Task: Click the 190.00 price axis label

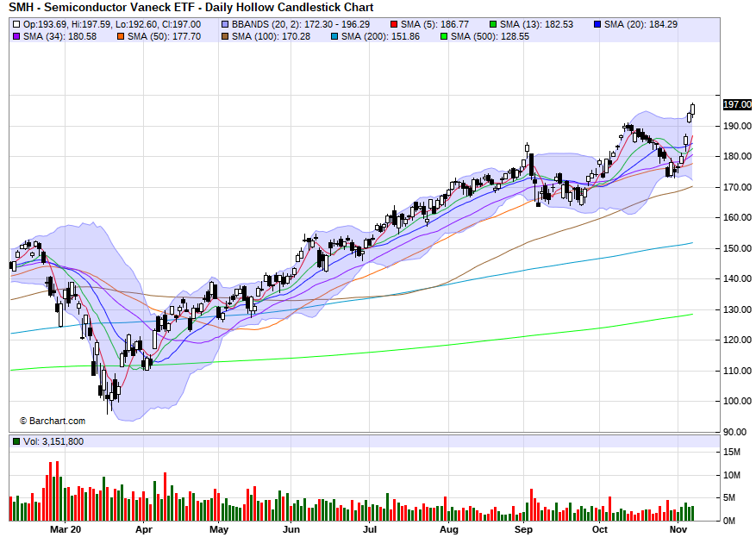Action: (737, 126)
